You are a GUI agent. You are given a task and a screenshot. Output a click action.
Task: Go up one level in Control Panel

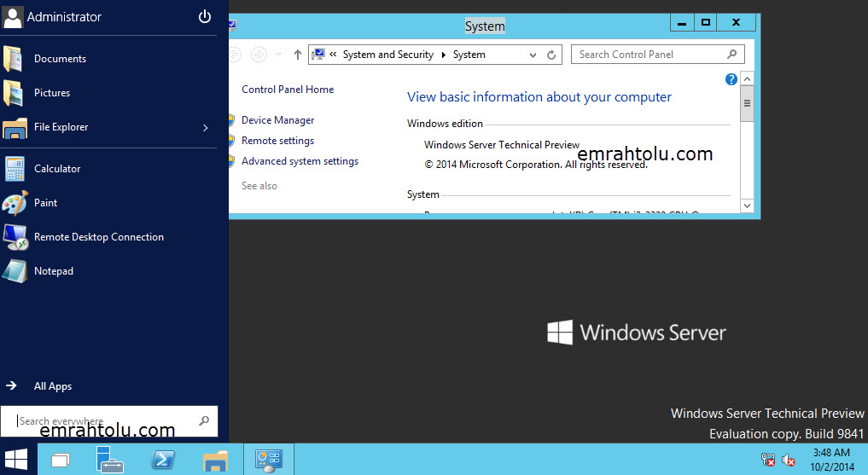pyautogui.click(x=297, y=55)
